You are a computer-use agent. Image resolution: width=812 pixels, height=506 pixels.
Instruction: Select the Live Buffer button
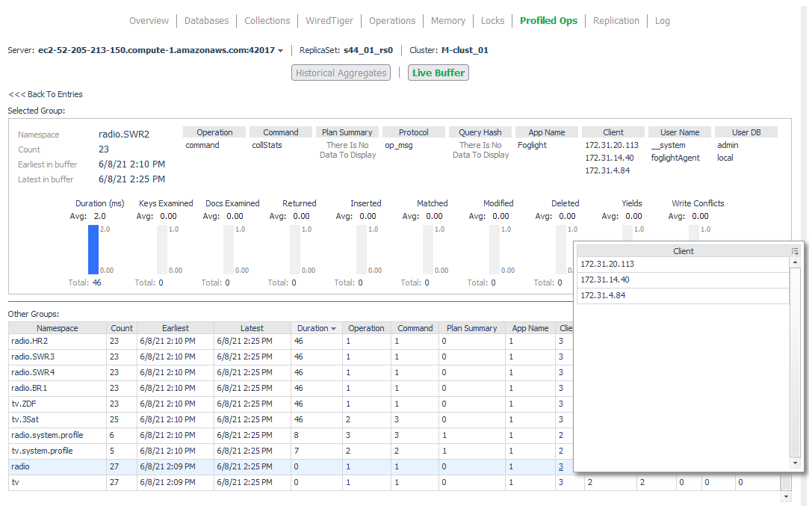coord(438,72)
